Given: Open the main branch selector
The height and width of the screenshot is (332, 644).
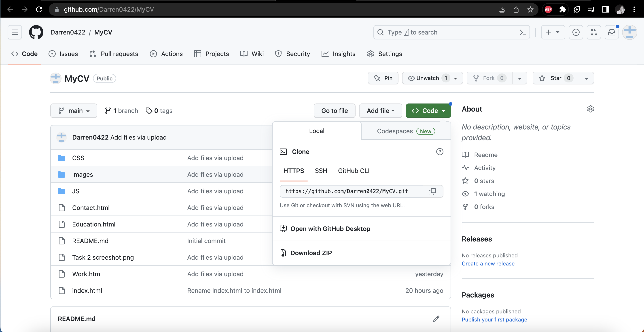Looking at the screenshot, I should click(74, 110).
